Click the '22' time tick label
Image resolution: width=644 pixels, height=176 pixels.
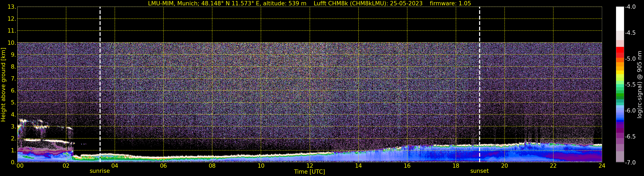[x=553, y=166]
